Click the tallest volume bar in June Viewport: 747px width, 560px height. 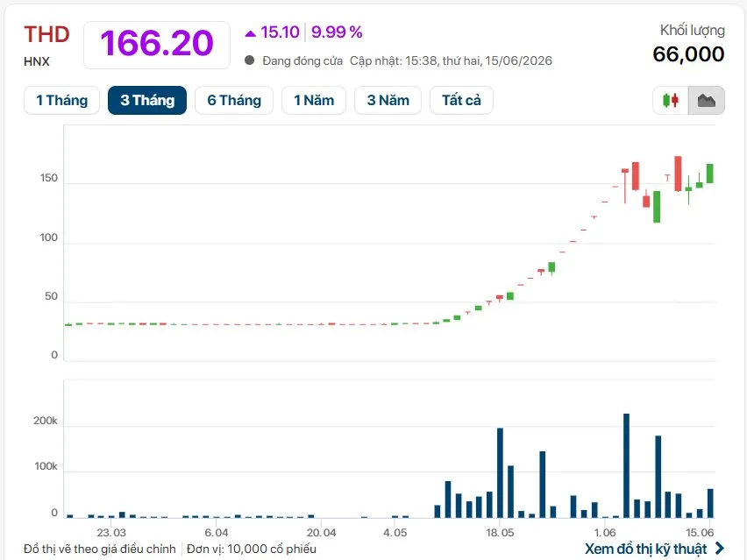[x=627, y=465]
